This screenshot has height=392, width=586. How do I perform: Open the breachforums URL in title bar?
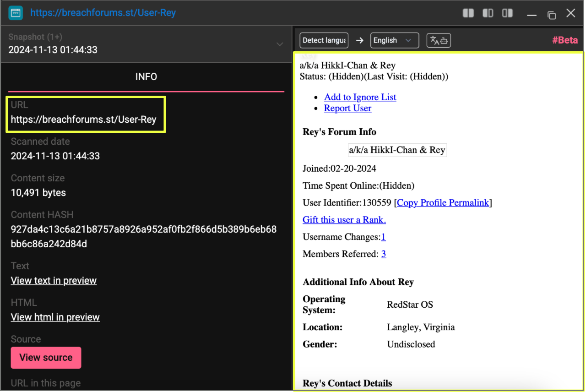coord(103,13)
